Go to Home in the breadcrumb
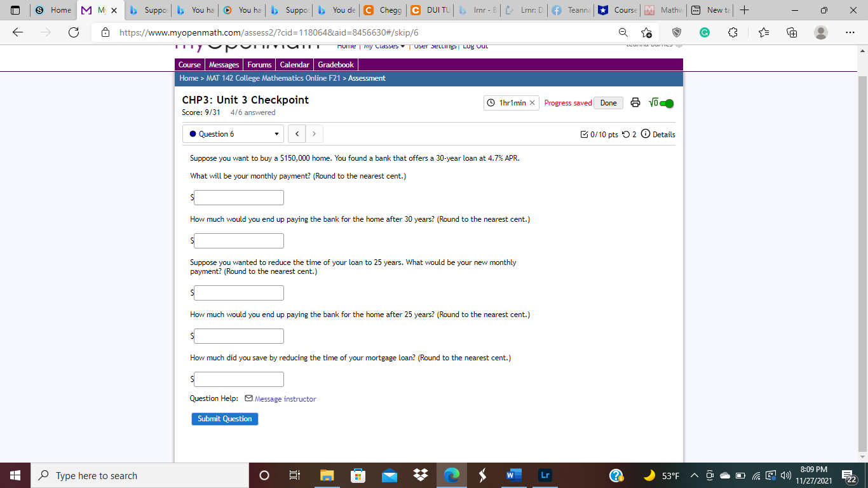Screen dimensions: 868x488 (189, 78)
